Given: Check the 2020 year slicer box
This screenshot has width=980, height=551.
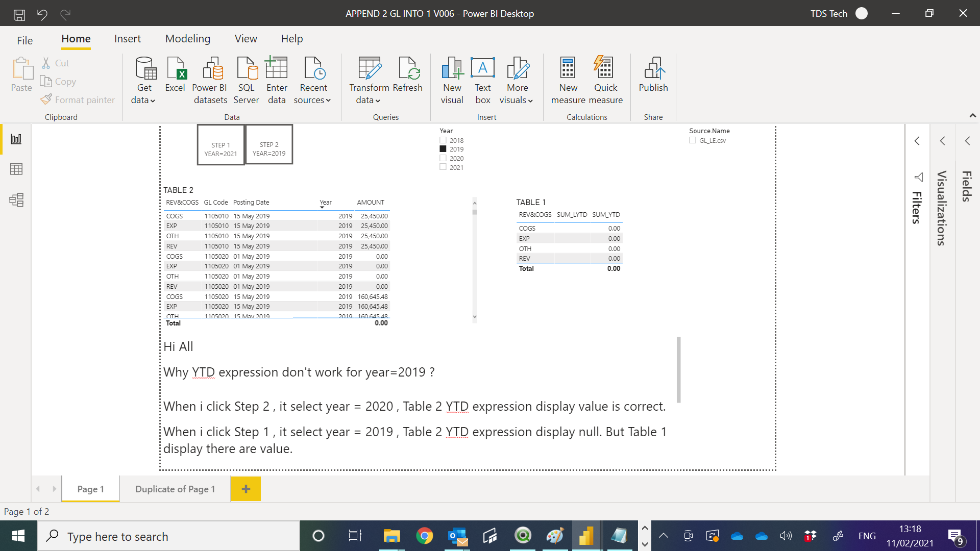Looking at the screenshot, I should 443,158.
